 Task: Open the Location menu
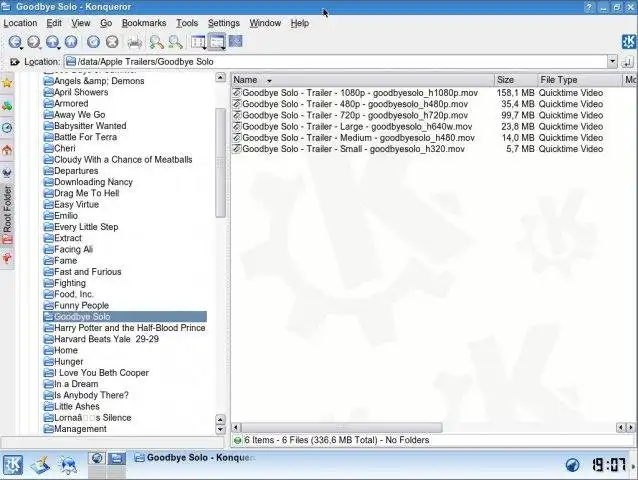point(20,23)
